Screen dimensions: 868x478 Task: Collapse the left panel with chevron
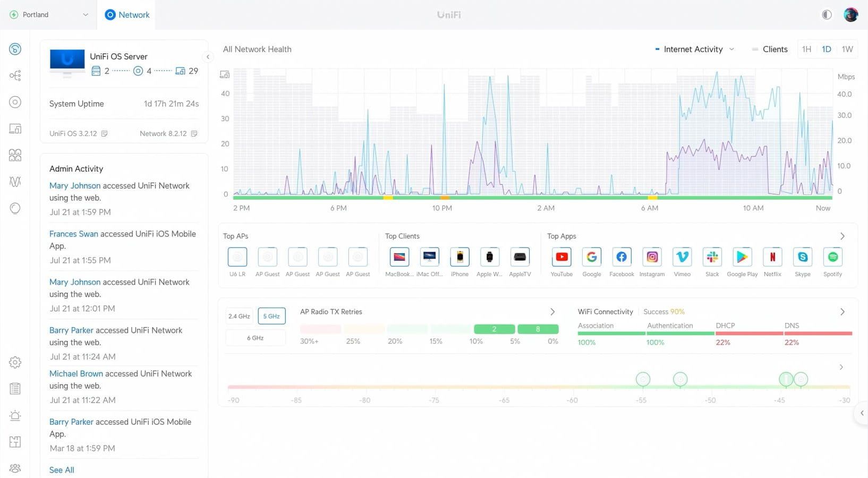tap(208, 57)
